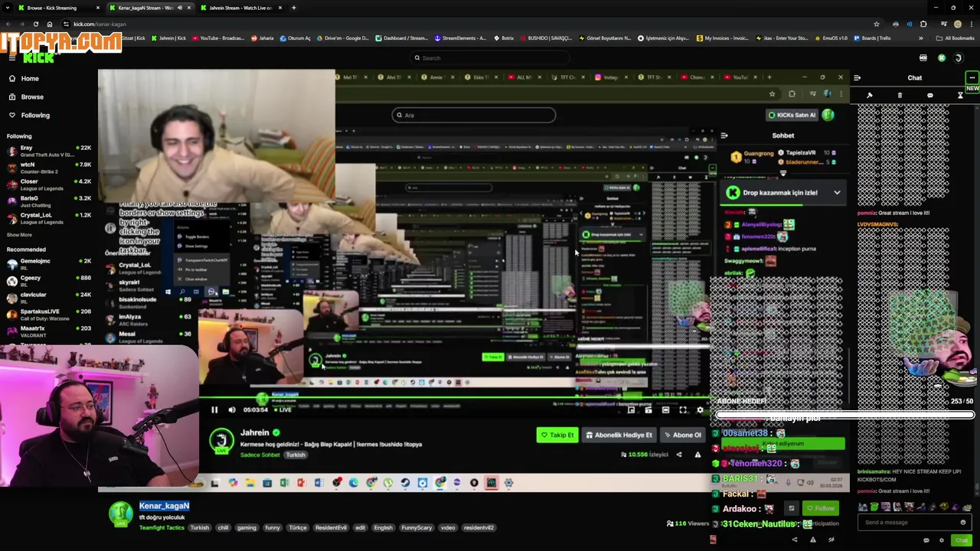Collapse the Chat panel with arrow icon
Image resolution: width=980 pixels, height=551 pixels.
click(x=857, y=77)
